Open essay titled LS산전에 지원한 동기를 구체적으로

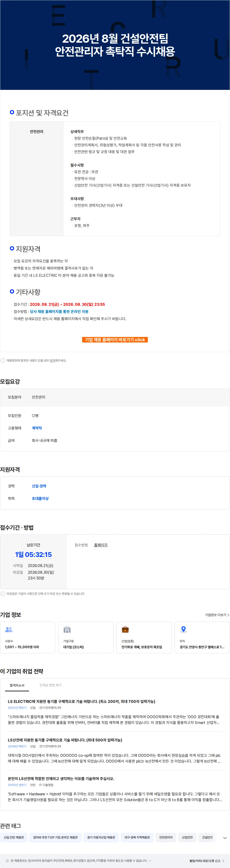point(65,740)
